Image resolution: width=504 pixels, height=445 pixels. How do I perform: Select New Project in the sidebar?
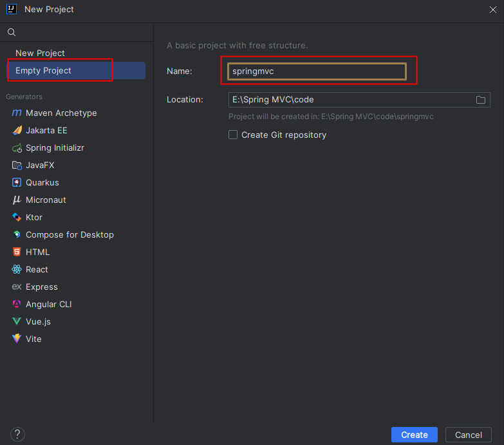click(40, 53)
